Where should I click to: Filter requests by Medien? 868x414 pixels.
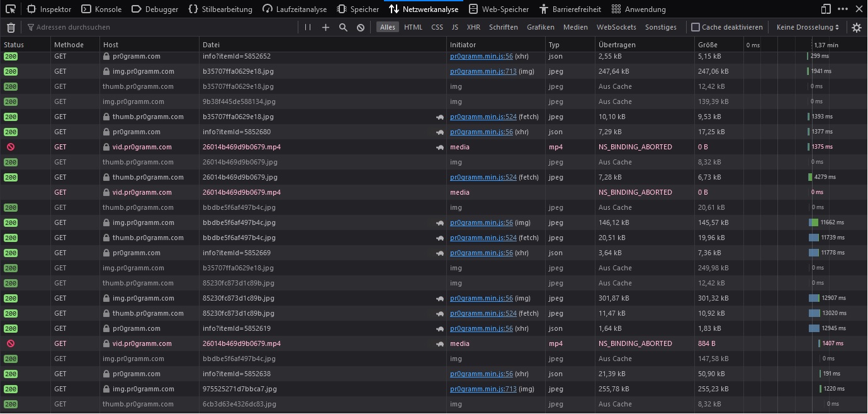(x=575, y=27)
